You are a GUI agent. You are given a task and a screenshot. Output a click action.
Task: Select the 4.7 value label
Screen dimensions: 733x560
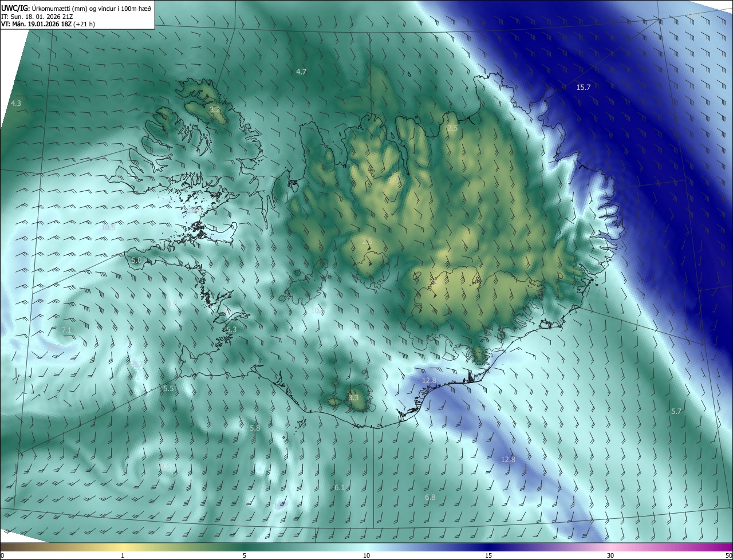click(x=301, y=72)
